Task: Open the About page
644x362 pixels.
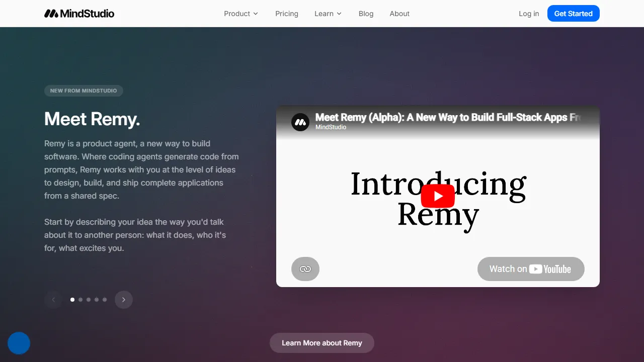Action: [x=399, y=14]
